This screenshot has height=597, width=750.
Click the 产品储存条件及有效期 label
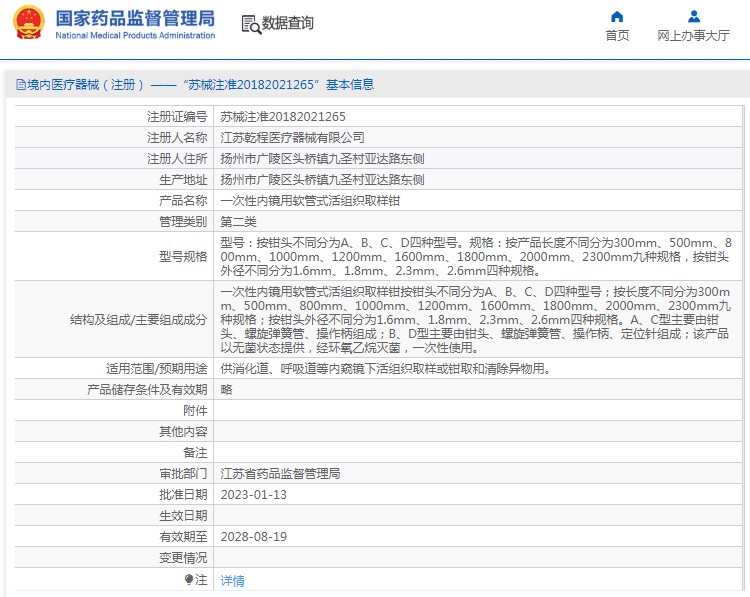point(147,390)
